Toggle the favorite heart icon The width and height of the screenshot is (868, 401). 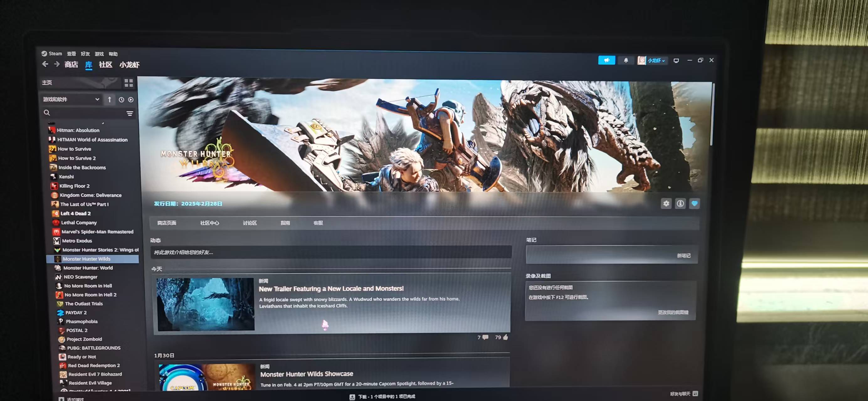[694, 203]
